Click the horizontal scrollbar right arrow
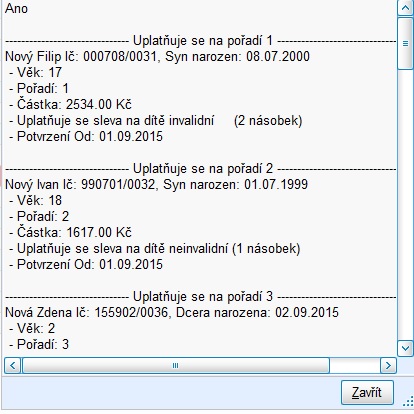The height and width of the screenshot is (414, 414). 388,366
